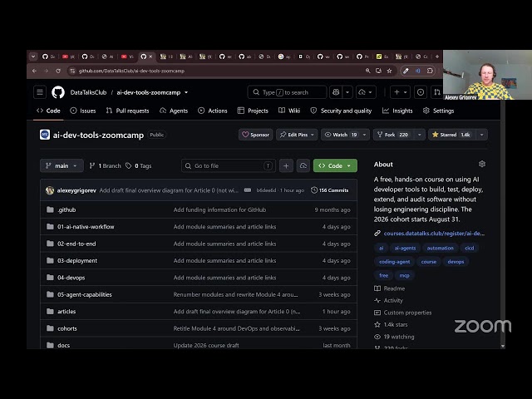Expand the Edit Pins dropdown
Screen dimensions: 532x399
[x=297, y=135]
